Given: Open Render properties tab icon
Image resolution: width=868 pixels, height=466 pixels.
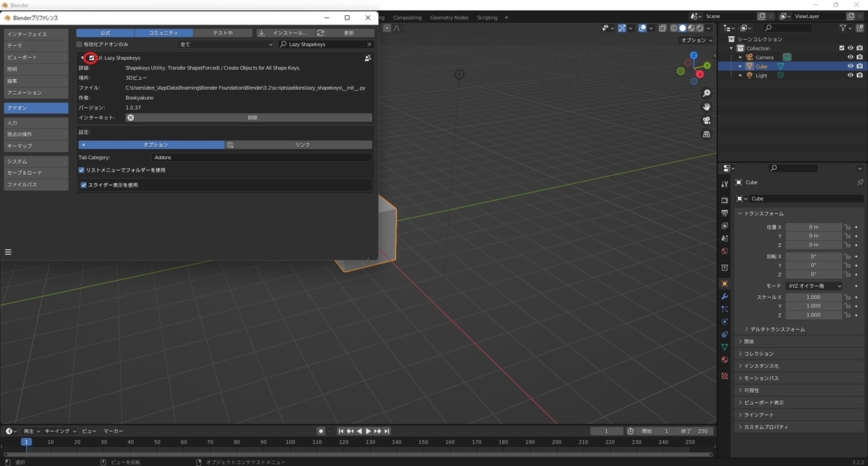Looking at the screenshot, I should (724, 200).
